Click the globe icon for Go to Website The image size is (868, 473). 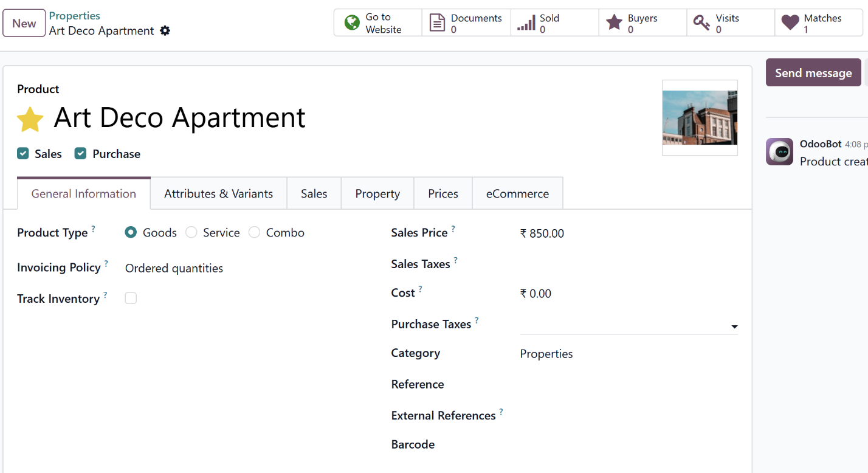tap(352, 23)
